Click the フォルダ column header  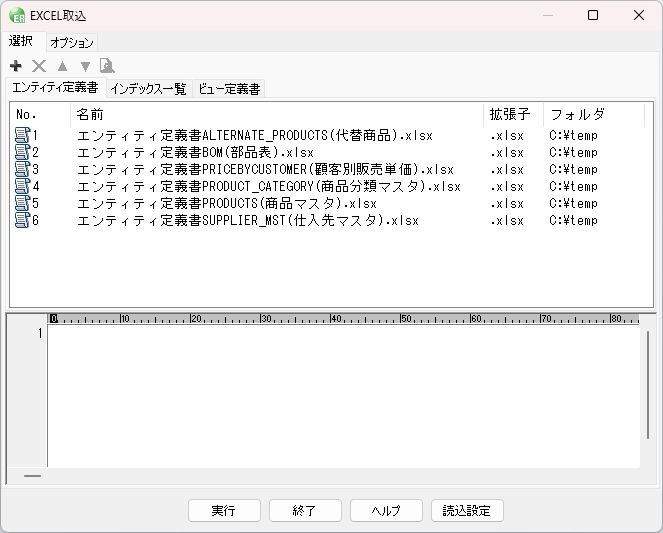coord(594,115)
